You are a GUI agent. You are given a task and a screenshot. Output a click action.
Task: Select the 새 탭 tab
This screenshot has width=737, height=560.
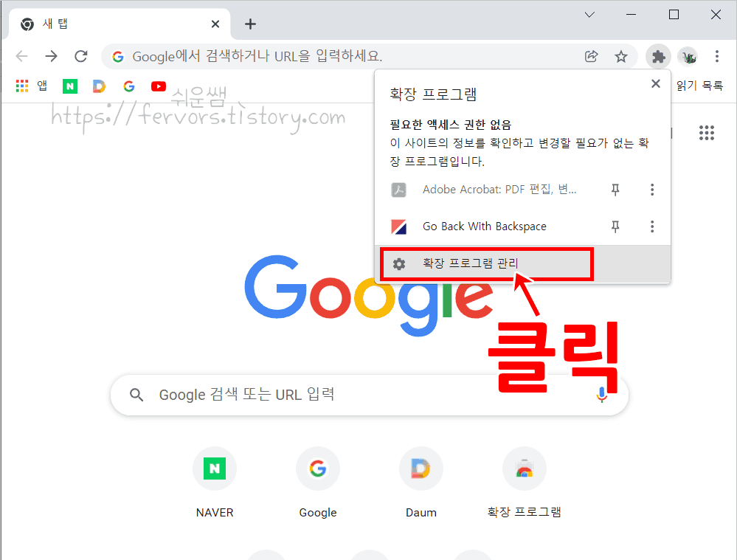(x=120, y=24)
